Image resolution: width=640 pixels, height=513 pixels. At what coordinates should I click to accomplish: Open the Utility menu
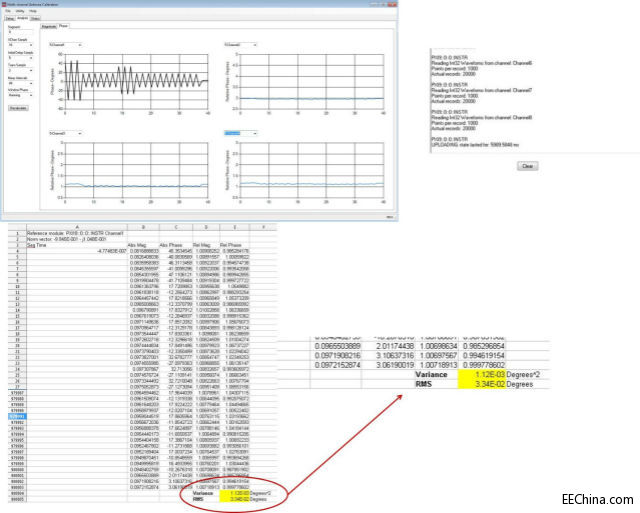(20, 11)
